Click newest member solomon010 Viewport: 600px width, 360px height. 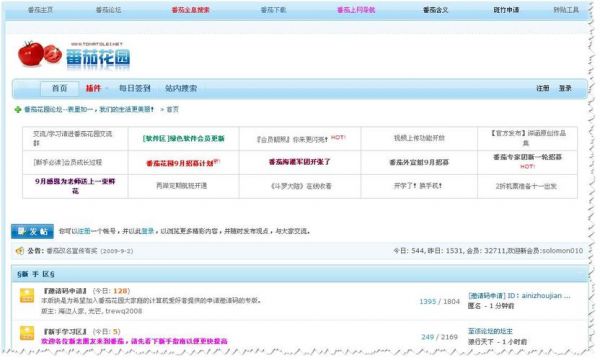click(x=562, y=251)
